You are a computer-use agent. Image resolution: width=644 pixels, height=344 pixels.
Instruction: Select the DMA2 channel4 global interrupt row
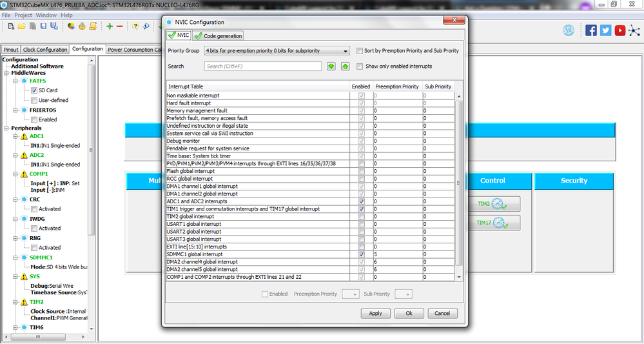311,262
